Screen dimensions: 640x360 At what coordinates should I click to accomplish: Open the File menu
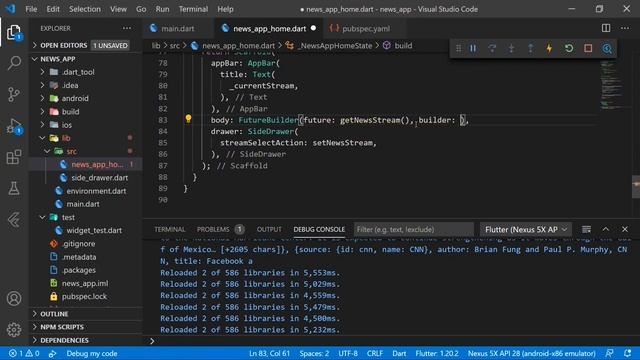pyautogui.click(x=31, y=9)
